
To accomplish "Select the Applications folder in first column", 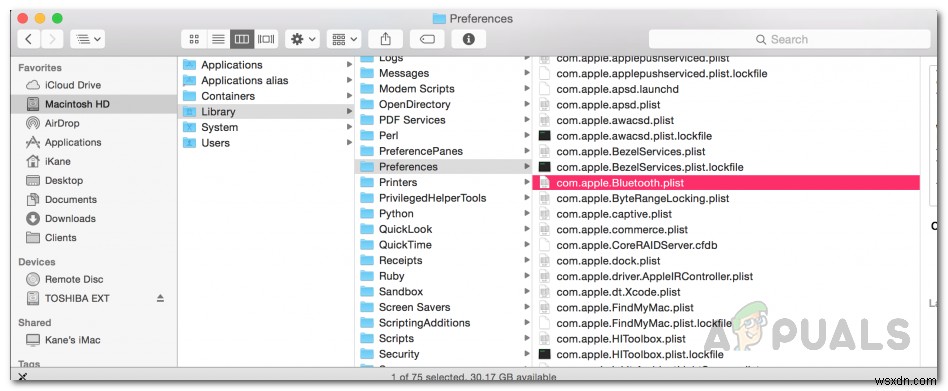I will coord(267,65).
